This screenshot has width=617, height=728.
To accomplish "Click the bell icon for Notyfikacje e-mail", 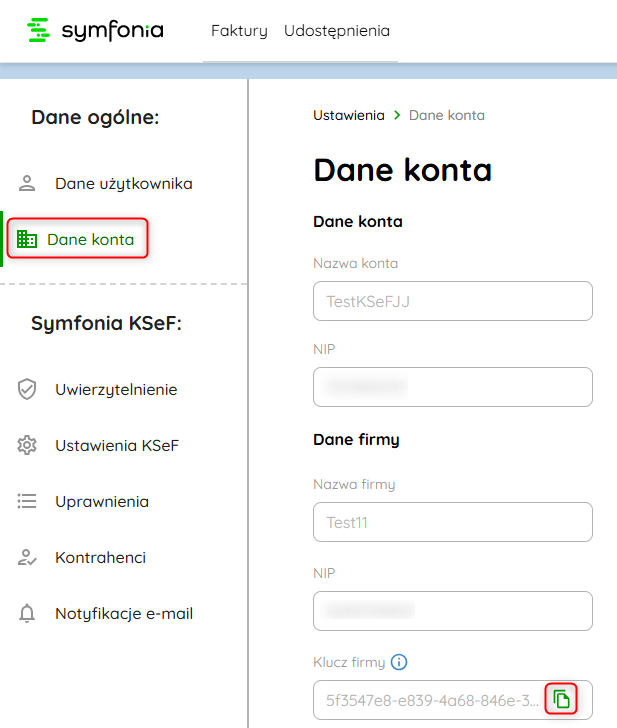I will (x=27, y=614).
